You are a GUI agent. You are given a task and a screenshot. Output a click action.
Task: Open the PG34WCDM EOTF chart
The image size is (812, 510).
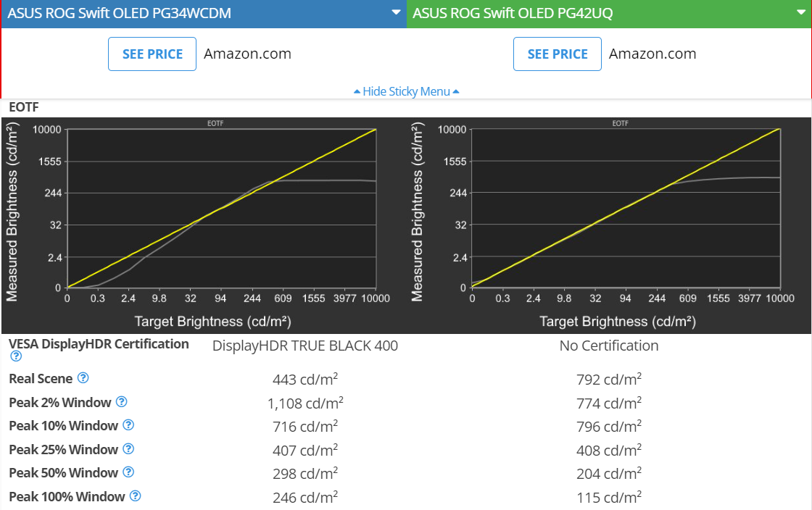click(x=204, y=225)
